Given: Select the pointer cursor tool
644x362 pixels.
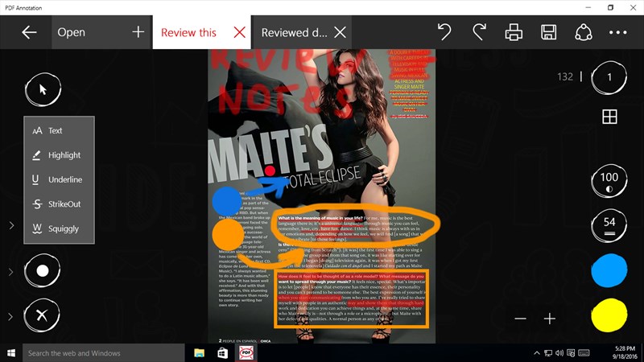Looking at the screenshot, I should pos(43,89).
